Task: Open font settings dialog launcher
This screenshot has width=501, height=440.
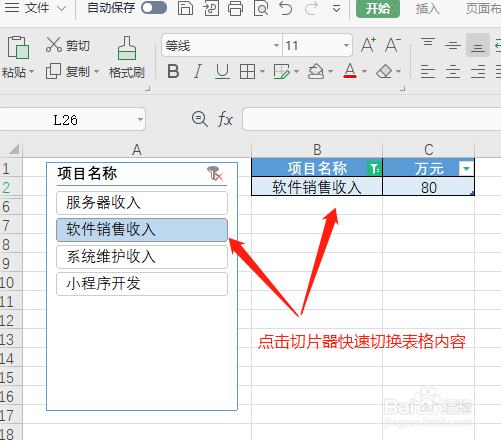Action: pos(403,88)
